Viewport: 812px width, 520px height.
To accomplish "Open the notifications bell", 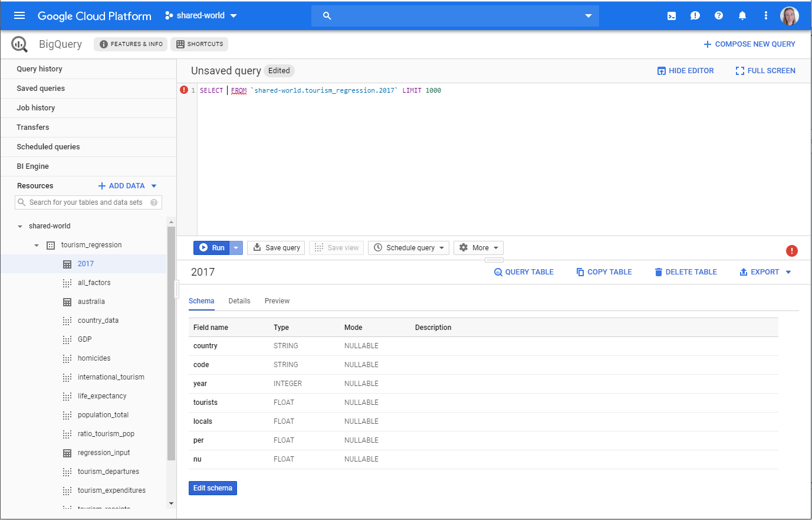I will (742, 16).
